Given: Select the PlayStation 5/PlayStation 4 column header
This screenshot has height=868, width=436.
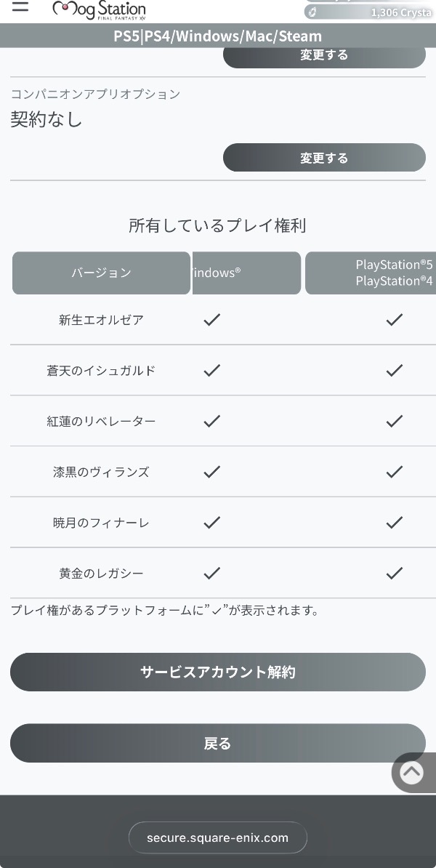Looking at the screenshot, I should point(371,273).
